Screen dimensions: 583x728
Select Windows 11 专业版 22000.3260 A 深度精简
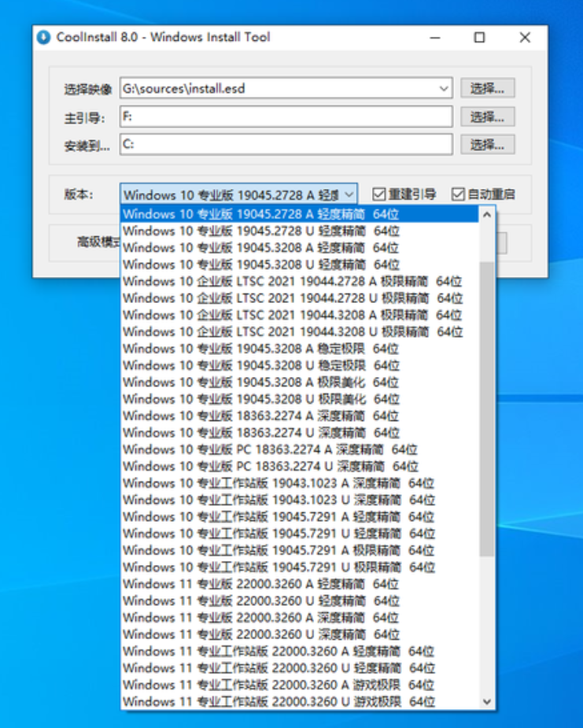(300, 618)
